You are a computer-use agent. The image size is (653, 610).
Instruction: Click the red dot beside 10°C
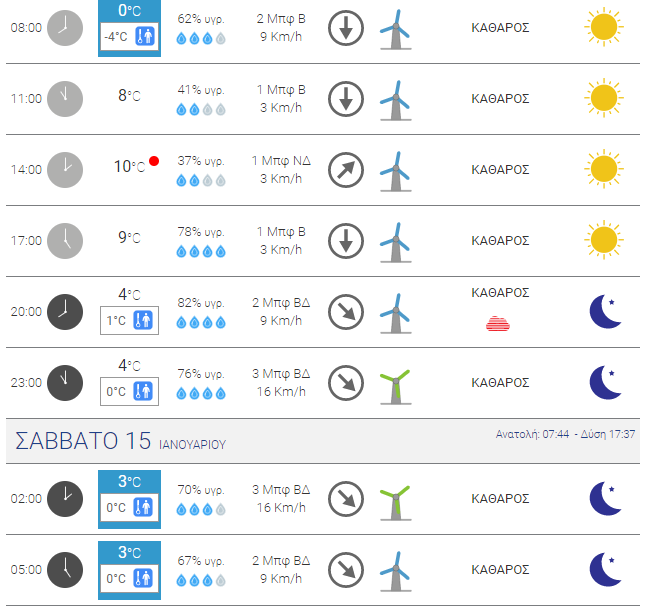[x=154, y=161]
